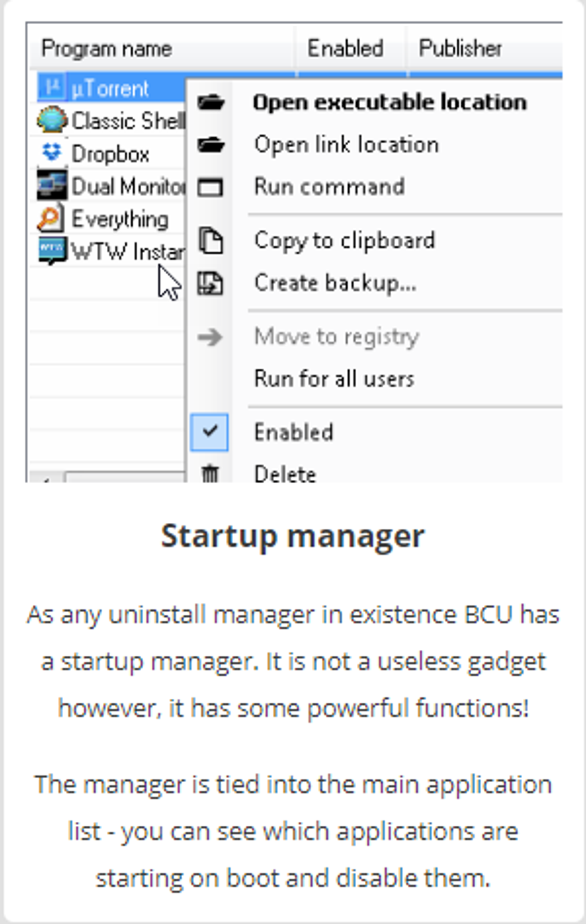
Task: Click the Create backup icon
Action: (x=210, y=283)
